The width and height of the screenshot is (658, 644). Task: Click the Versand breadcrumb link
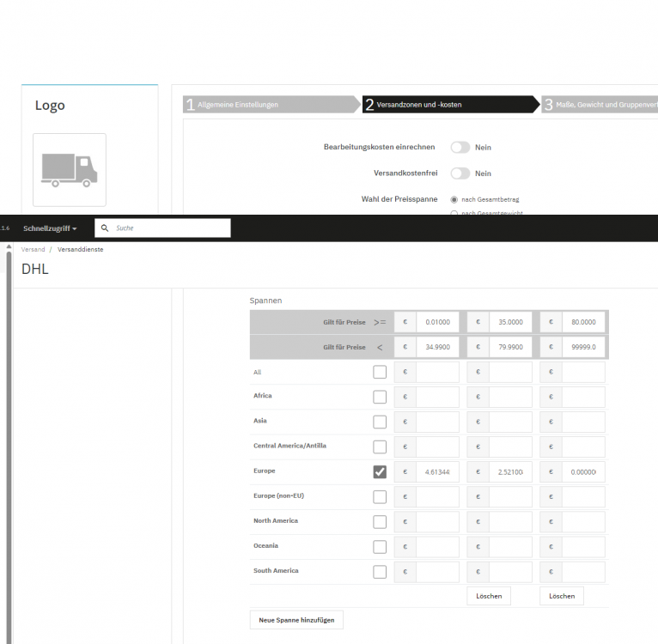pyautogui.click(x=33, y=249)
